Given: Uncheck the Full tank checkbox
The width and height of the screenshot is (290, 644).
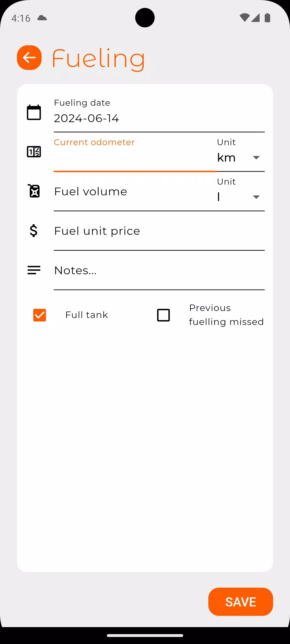Looking at the screenshot, I should click(x=39, y=315).
